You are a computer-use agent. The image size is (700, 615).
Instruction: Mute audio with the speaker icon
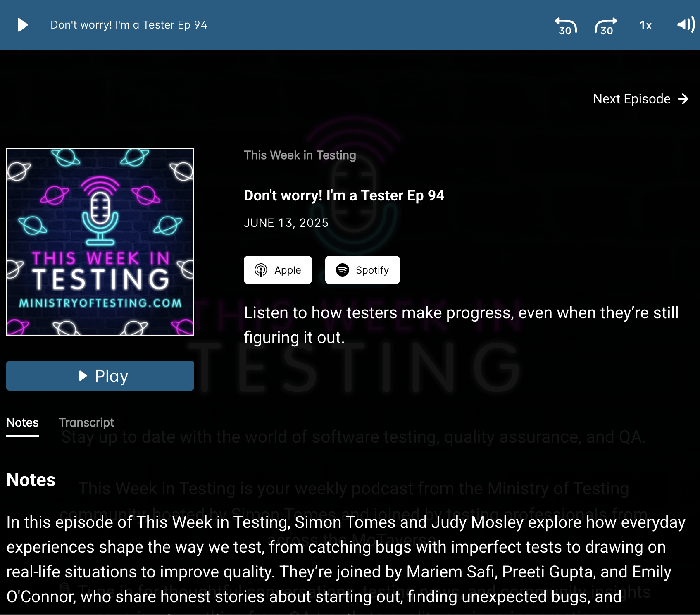(686, 24)
